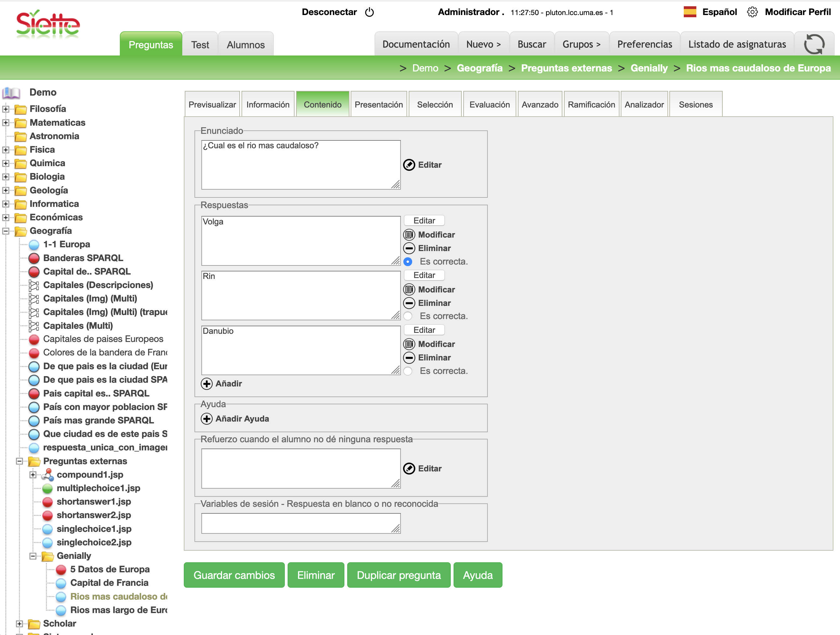Click the Modificar icon for the Volga answer

coord(409,234)
